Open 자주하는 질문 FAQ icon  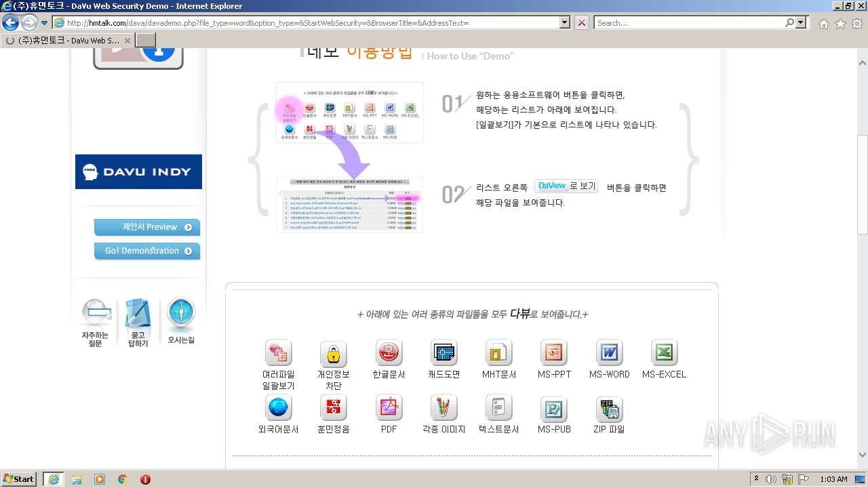point(96,323)
